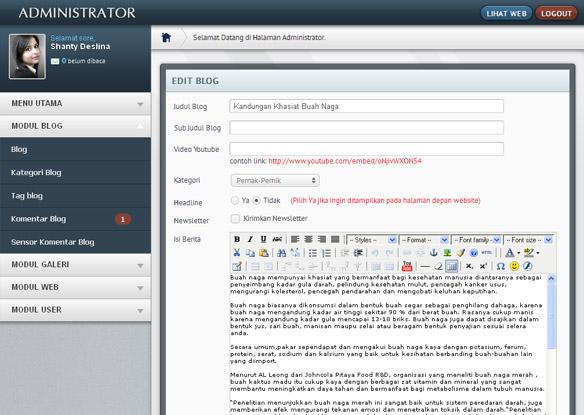Expand the MENU UTAMA sidebar section
The image size is (584, 415).
point(75,104)
